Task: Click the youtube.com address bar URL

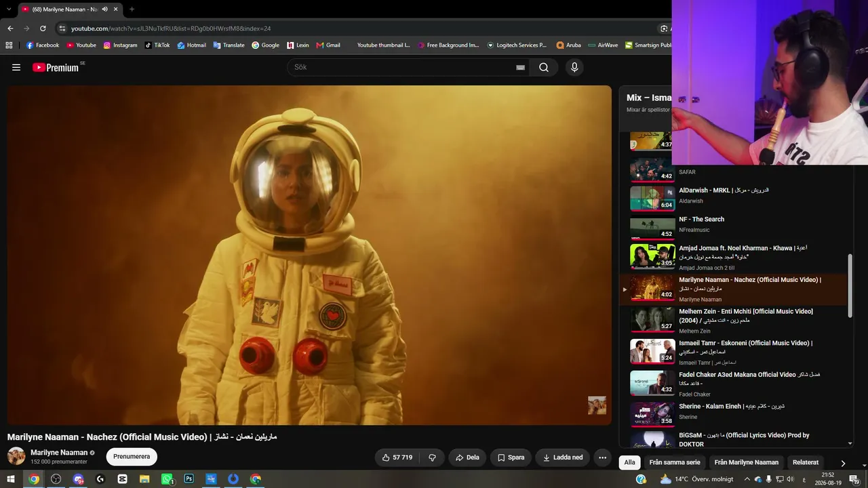Action: click(x=171, y=28)
